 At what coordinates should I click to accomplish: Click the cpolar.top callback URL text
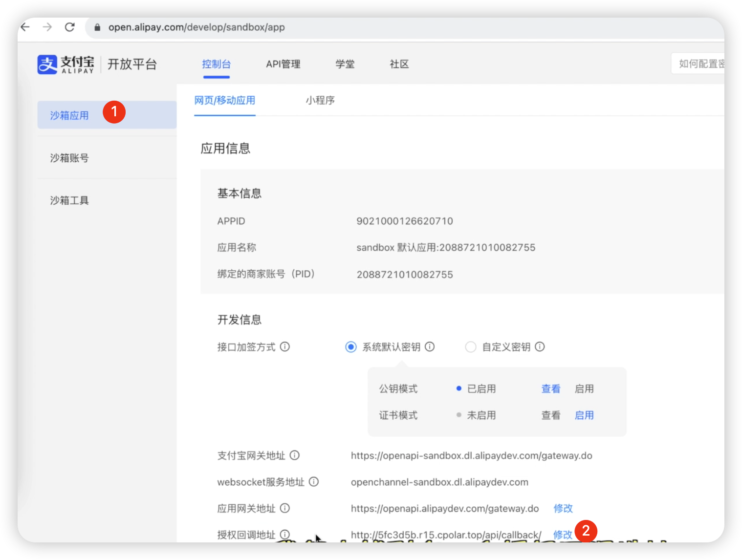pyautogui.click(x=446, y=535)
